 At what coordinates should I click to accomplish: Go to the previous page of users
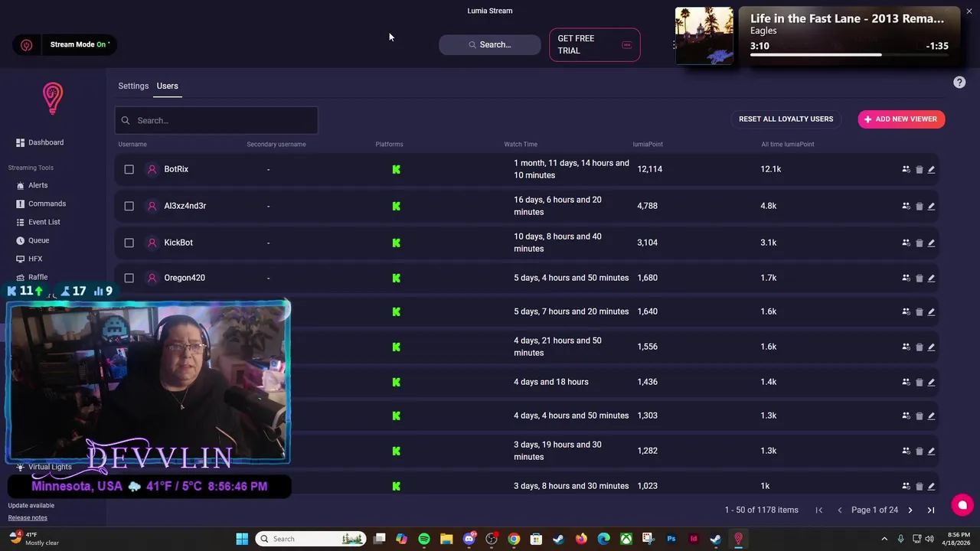840,510
